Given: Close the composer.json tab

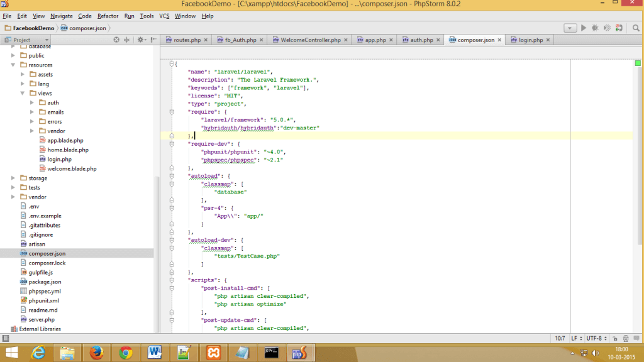Looking at the screenshot, I should (499, 40).
